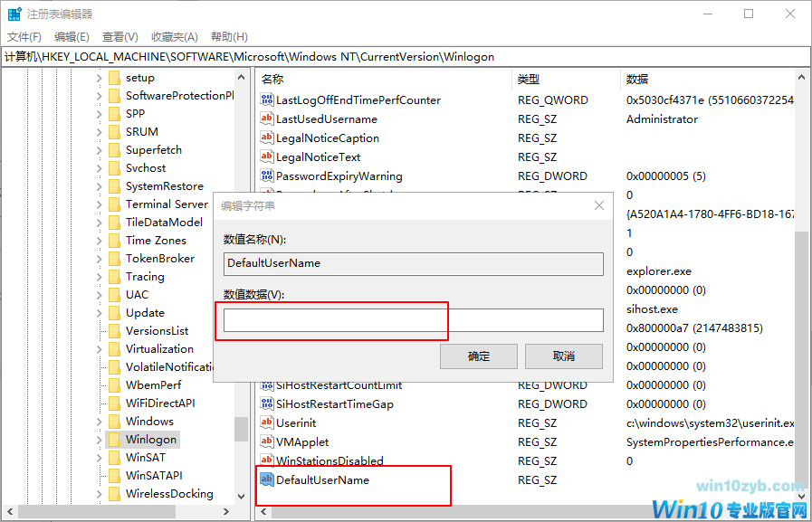Select the WbemPerf folder icon
Screen dimensions: 812x522
114,385
